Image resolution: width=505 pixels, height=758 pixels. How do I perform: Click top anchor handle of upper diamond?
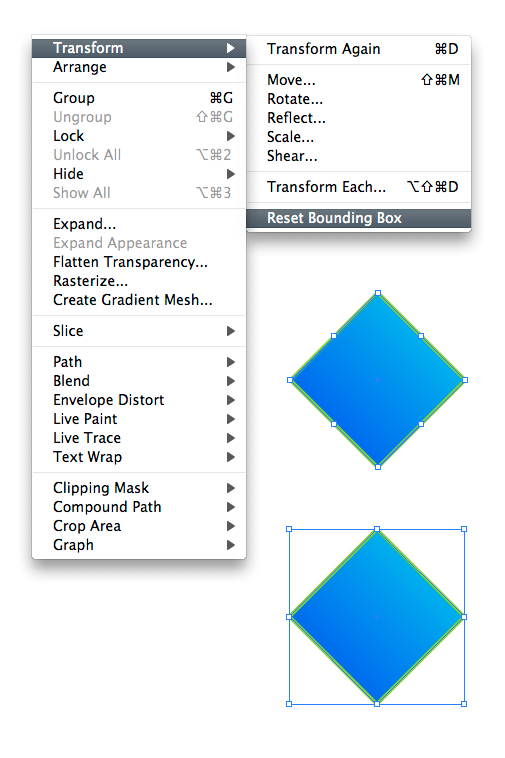pyautogui.click(x=378, y=293)
